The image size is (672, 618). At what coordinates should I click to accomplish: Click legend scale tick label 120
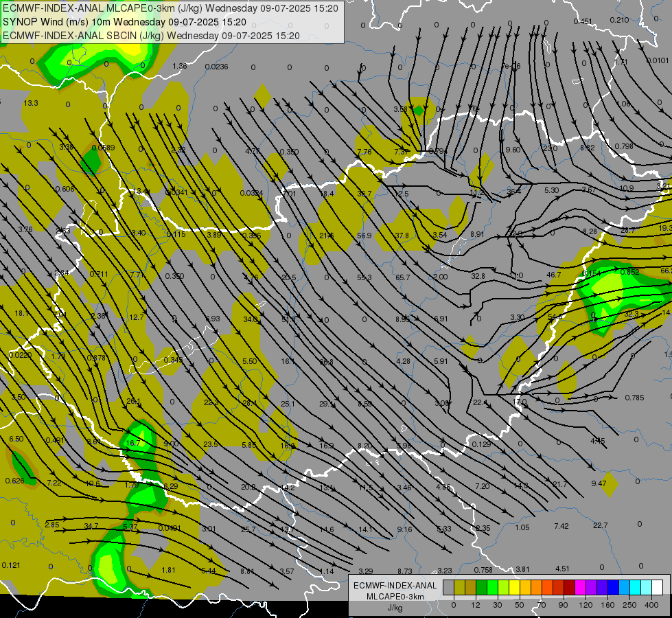pos(586,605)
